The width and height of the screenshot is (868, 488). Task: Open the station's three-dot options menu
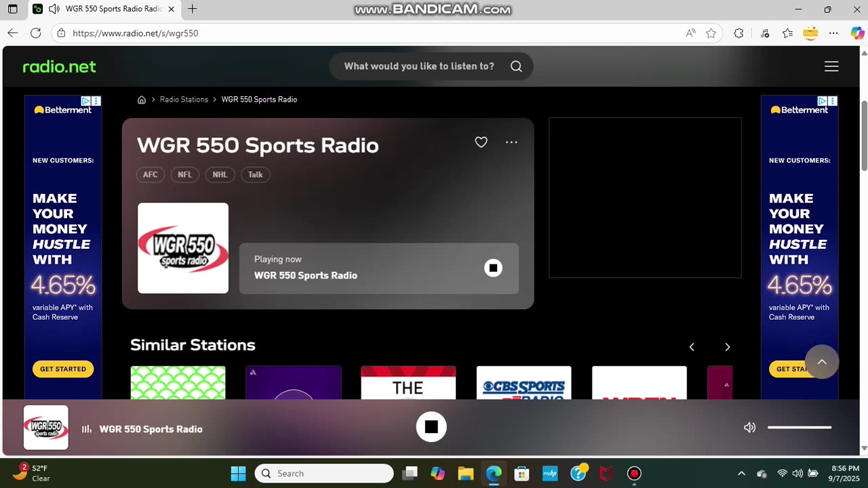(511, 142)
